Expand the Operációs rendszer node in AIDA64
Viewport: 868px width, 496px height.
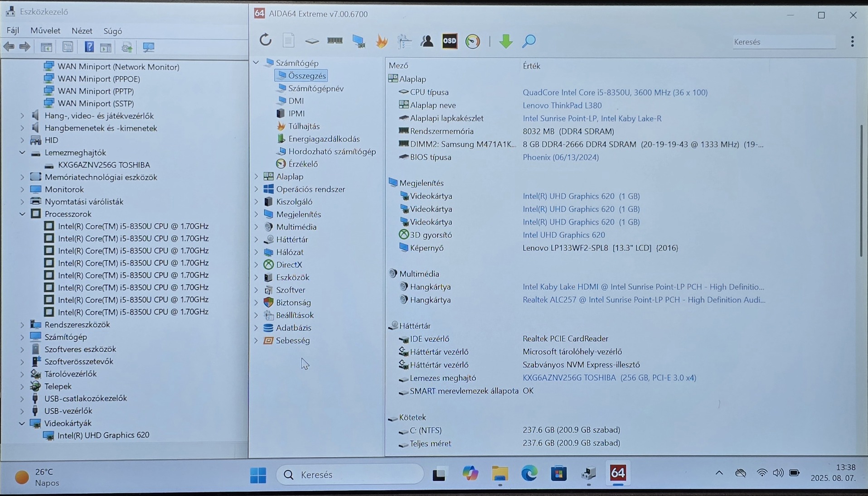257,189
